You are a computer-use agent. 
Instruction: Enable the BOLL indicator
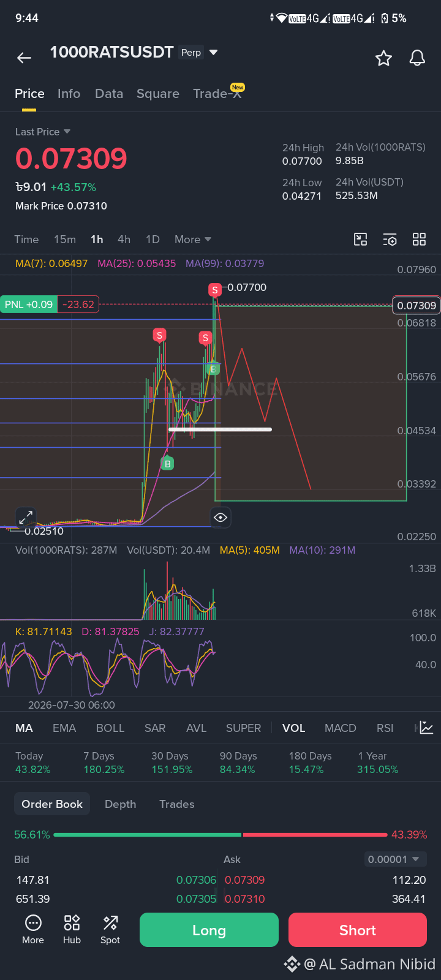pyautogui.click(x=110, y=728)
